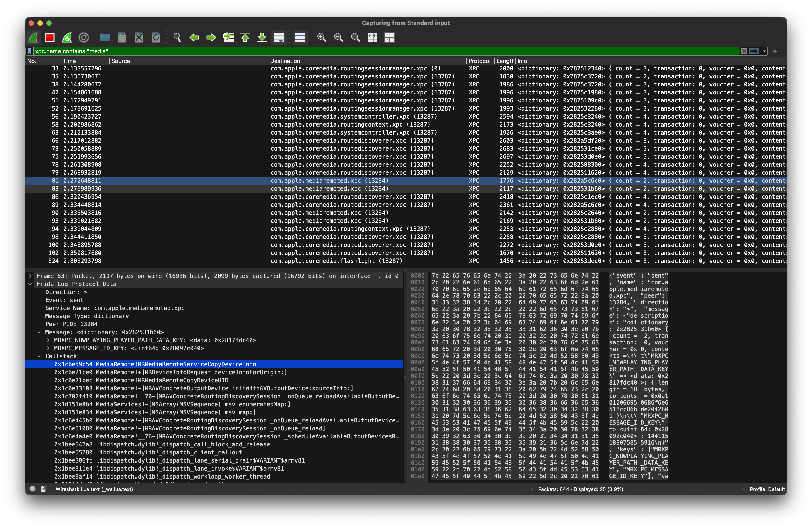Select the Peer PID: 13284 line
This screenshot has width=812, height=528.
coord(214,324)
